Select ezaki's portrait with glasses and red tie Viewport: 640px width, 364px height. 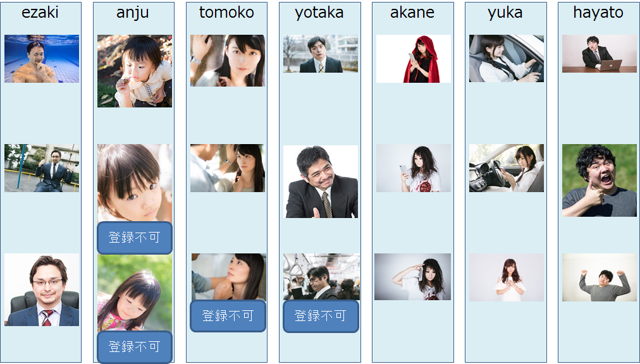pos(42,289)
